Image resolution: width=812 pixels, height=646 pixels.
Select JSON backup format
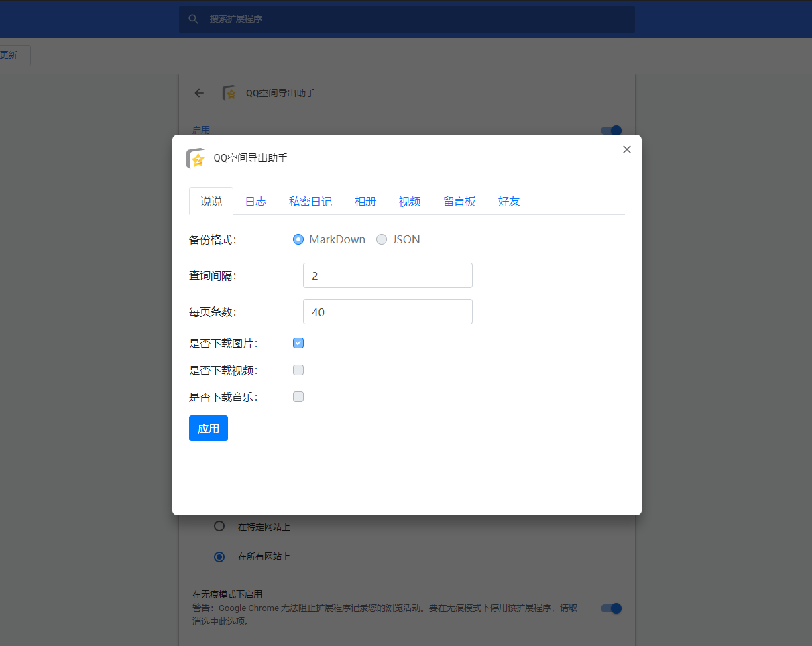[382, 239]
